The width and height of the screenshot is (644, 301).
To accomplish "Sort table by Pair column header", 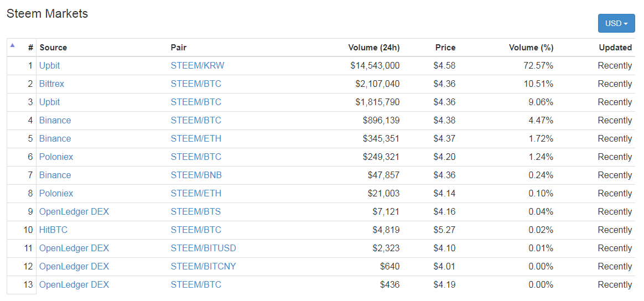I will pyautogui.click(x=179, y=48).
